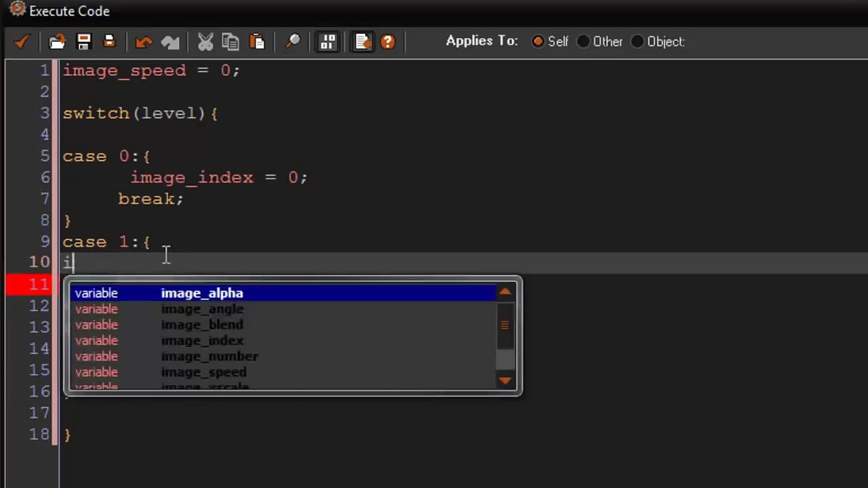Viewport: 868px width, 488px height.
Task: Click the switch(level){ line of code
Action: pos(140,113)
